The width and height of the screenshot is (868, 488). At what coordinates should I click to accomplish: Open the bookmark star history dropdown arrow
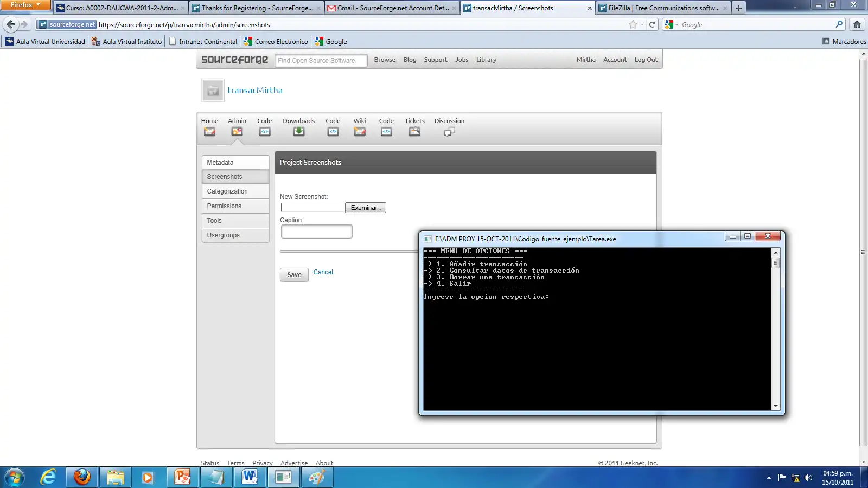(642, 24)
